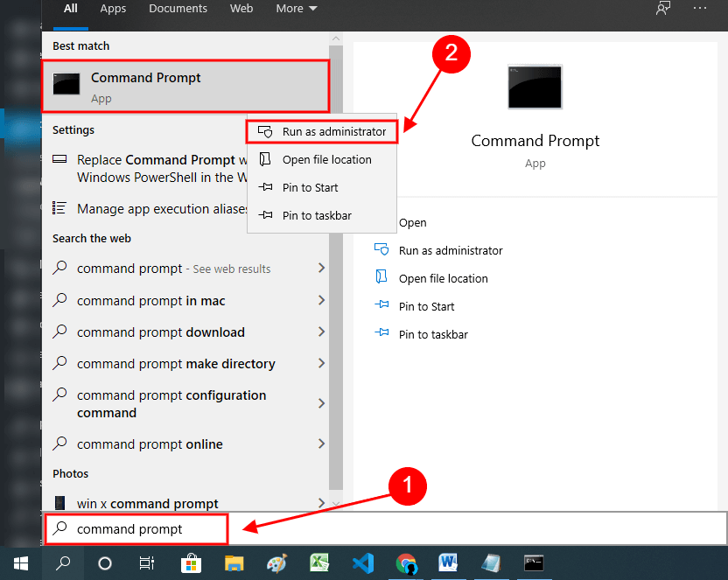Switch to Chrome on the taskbar
Viewport: 728px width, 580px height.
[406, 563]
